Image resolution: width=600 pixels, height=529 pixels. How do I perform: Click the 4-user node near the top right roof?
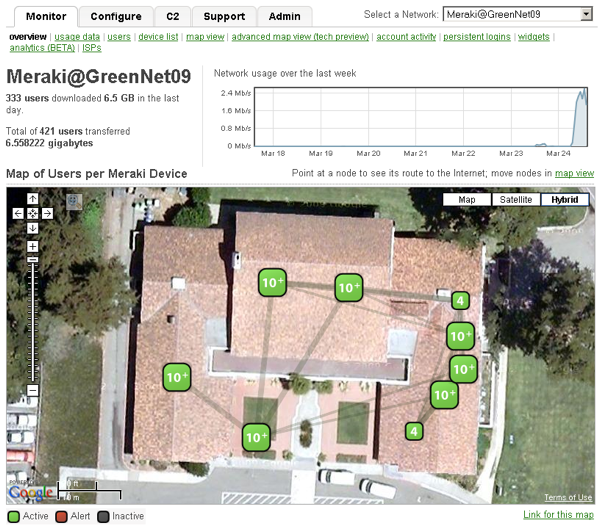pos(460,300)
